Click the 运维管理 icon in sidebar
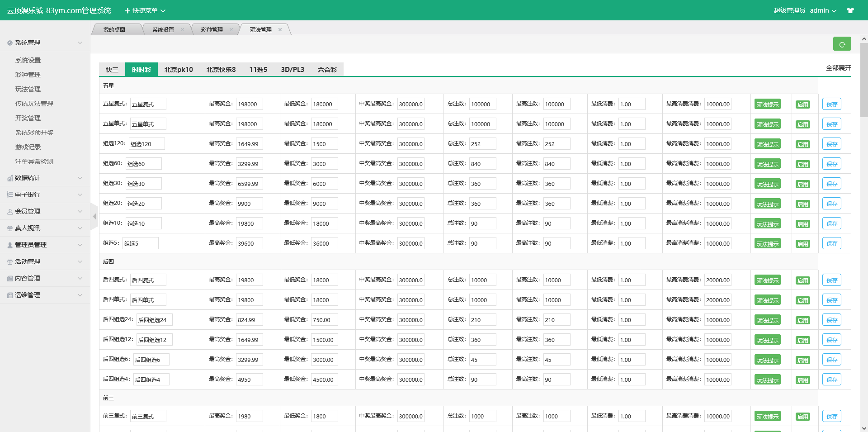The width and height of the screenshot is (868, 432). pos(10,295)
